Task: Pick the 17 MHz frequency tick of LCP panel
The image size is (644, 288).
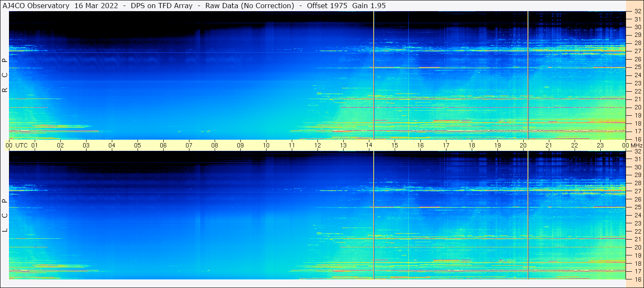Action: tap(637, 271)
